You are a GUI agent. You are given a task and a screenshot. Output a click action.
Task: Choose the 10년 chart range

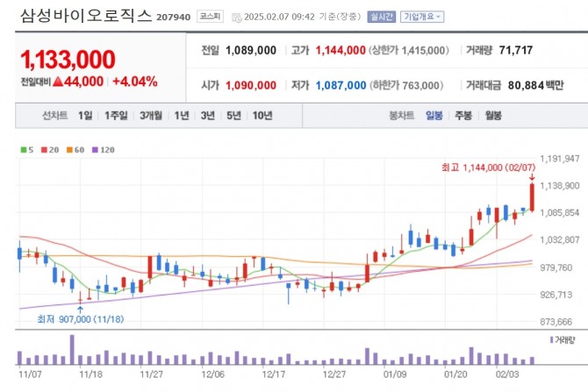coord(262,115)
